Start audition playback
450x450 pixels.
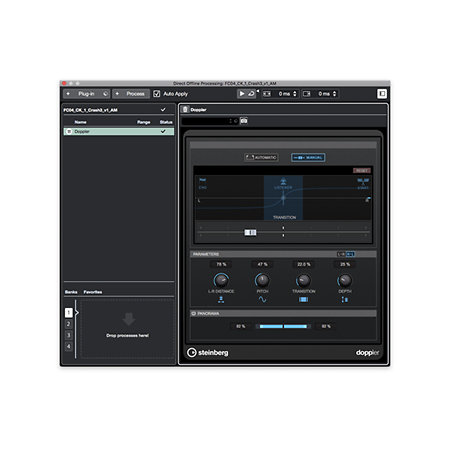[x=242, y=94]
